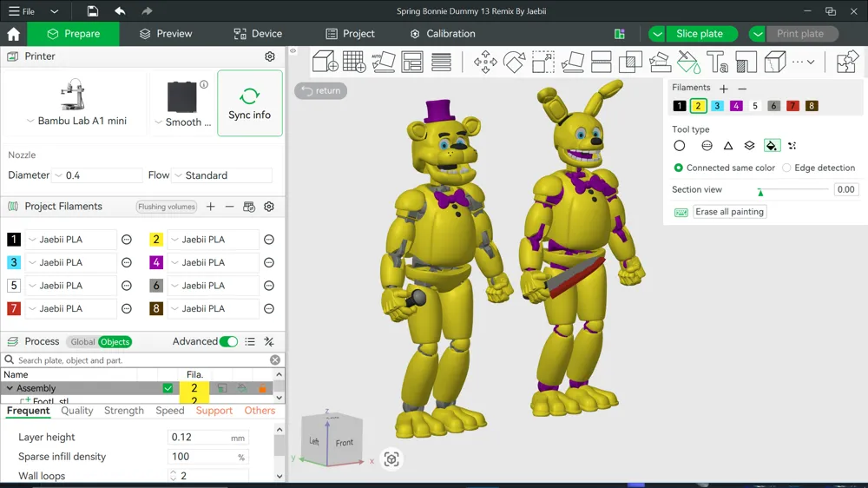Open the Slice plate dropdown arrow
The height and width of the screenshot is (488, 868).
tap(656, 34)
